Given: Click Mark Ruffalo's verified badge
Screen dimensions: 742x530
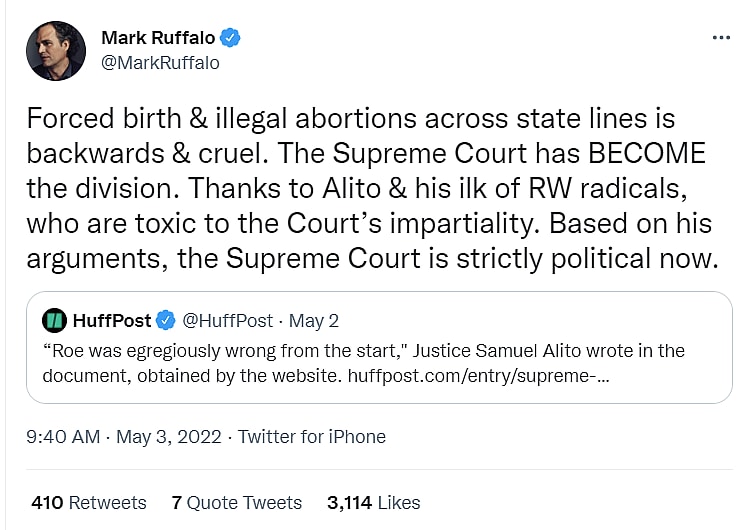Looking at the screenshot, I should pos(231,39).
